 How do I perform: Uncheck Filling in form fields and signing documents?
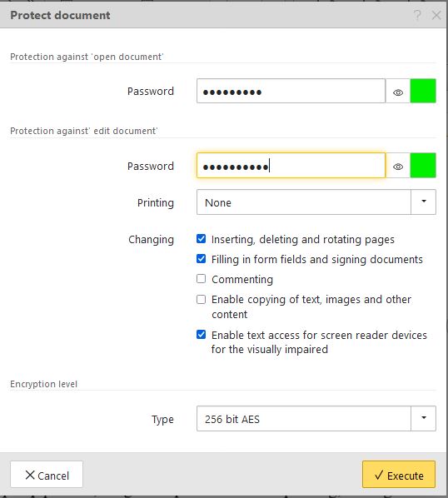(201, 259)
